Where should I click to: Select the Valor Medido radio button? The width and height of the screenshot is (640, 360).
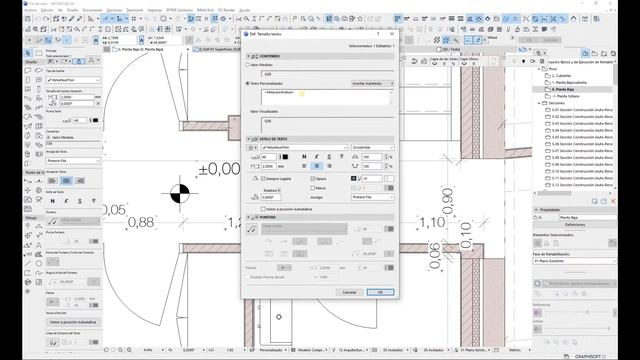click(x=247, y=65)
